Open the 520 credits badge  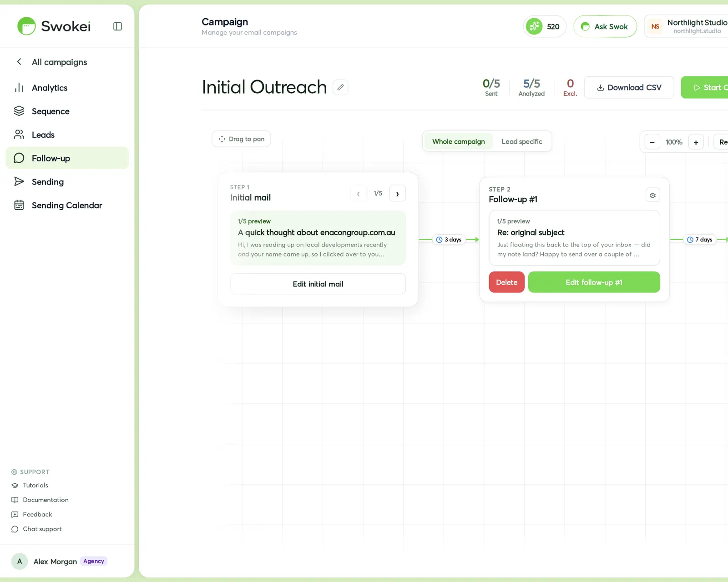click(545, 26)
